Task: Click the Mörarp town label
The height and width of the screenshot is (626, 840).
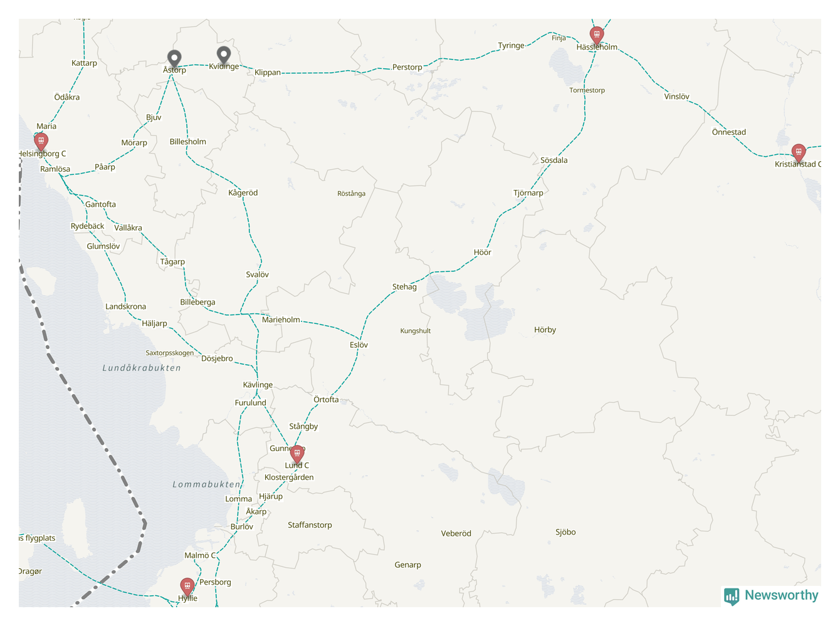Action: click(x=134, y=143)
